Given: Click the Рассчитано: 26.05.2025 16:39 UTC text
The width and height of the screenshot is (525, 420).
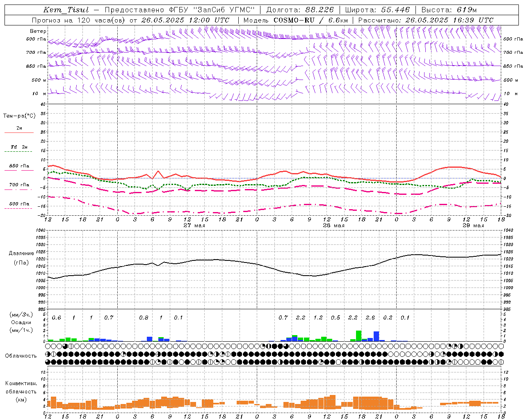Looking at the screenshot, I should 426,20.
